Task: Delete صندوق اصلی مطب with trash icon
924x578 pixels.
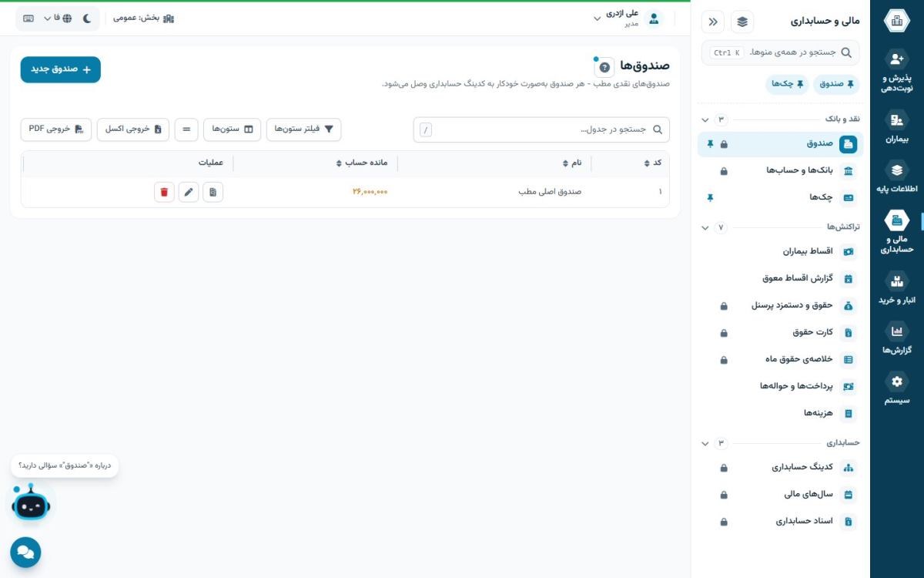Action: pyautogui.click(x=164, y=192)
